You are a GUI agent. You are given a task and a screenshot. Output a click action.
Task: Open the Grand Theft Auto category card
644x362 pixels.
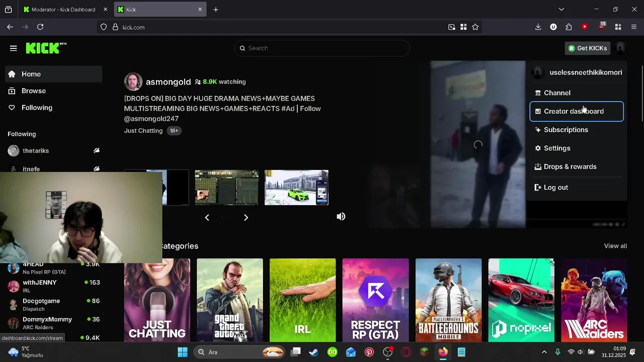point(230,300)
